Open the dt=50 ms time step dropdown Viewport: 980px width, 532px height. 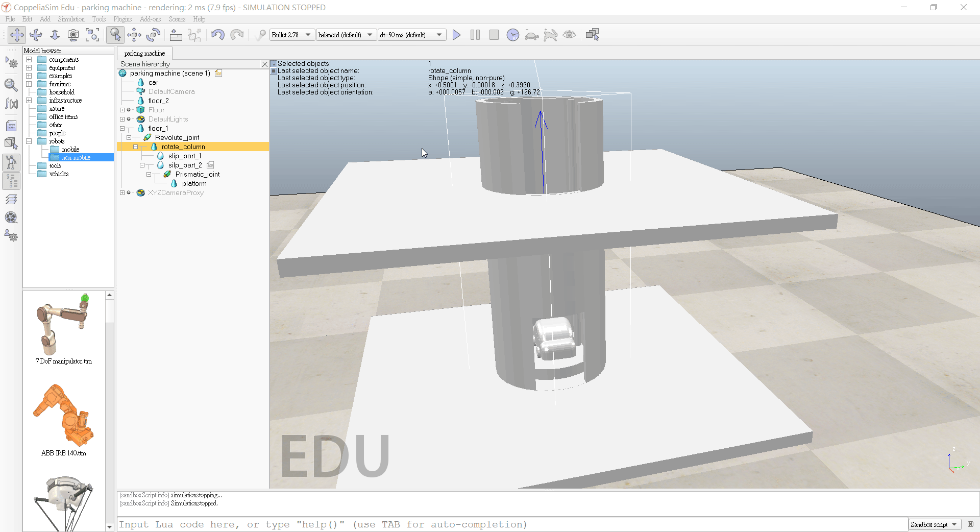tap(411, 35)
